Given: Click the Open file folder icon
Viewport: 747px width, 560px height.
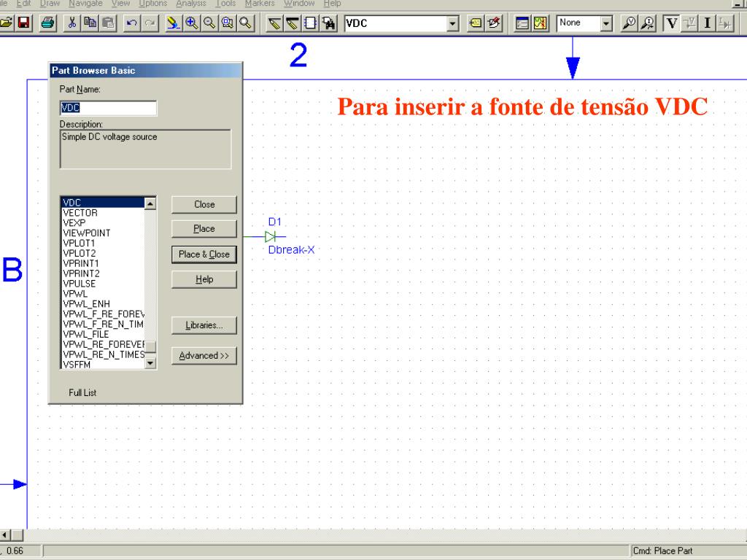Looking at the screenshot, I should 6,23.
